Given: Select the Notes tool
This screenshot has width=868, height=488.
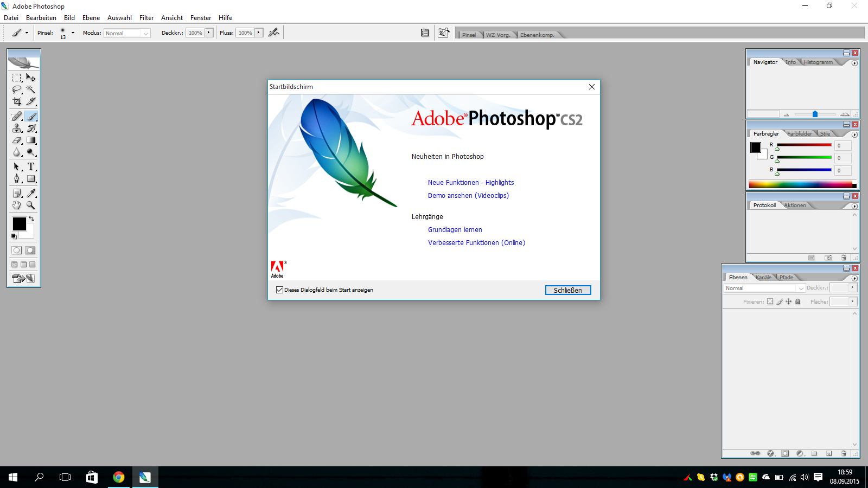Looking at the screenshot, I should [x=17, y=193].
